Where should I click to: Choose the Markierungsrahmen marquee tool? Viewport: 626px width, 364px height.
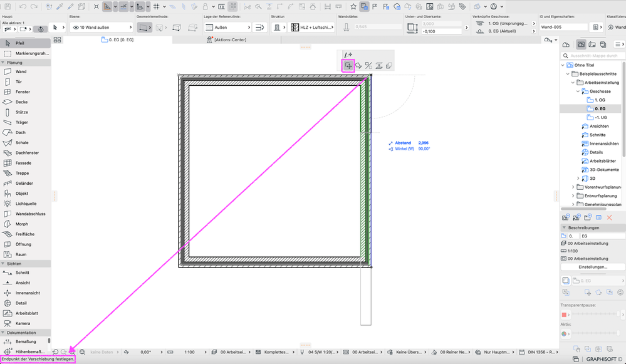(25, 53)
